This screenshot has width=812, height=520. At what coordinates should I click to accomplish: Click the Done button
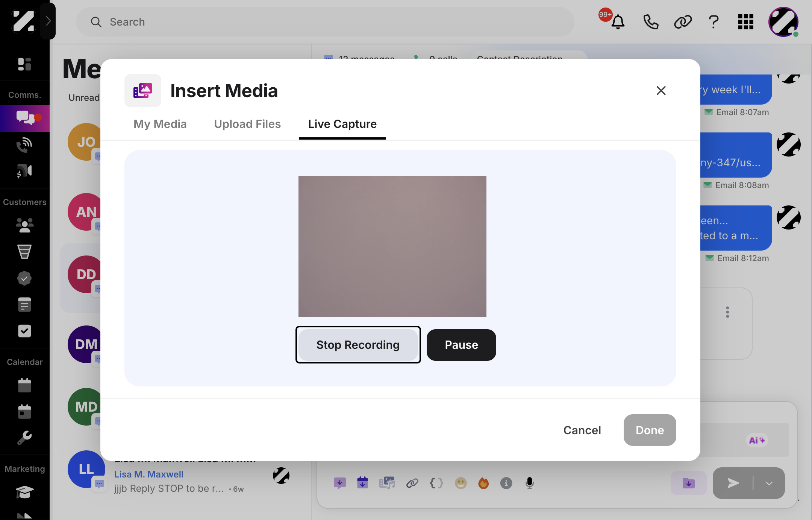pyautogui.click(x=650, y=430)
